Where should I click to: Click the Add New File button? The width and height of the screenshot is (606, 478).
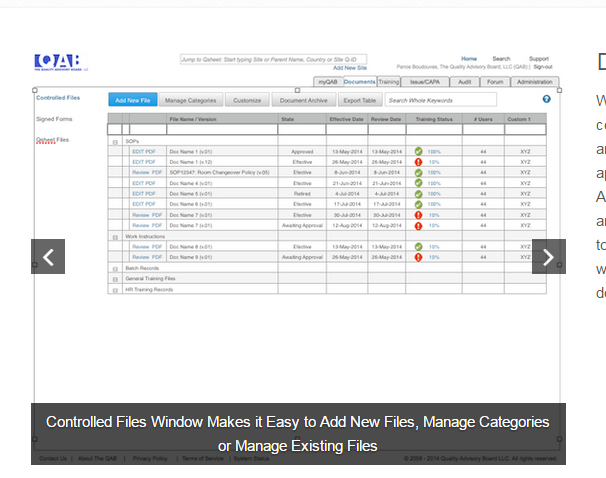(x=133, y=100)
